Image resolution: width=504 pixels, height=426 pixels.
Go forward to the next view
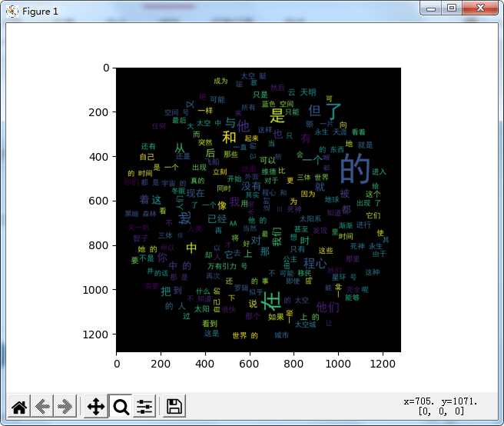pyautogui.click(x=65, y=407)
